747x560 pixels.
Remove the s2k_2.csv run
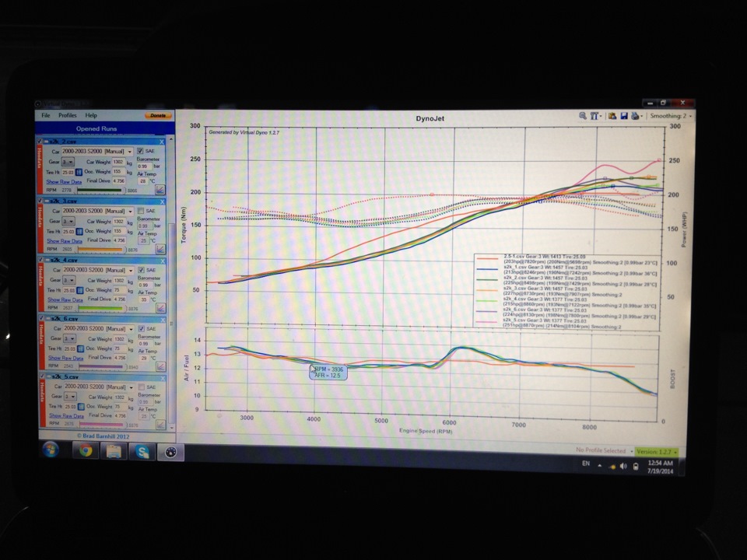[x=162, y=142]
